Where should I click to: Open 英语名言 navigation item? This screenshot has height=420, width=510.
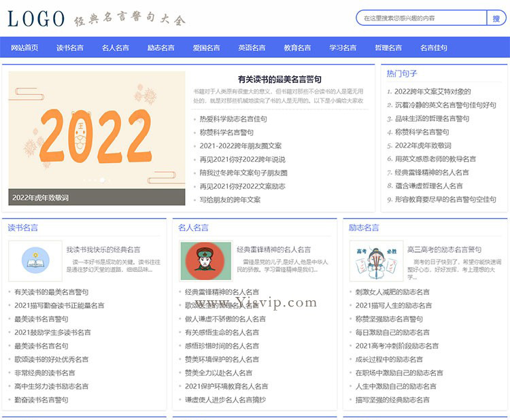point(252,48)
